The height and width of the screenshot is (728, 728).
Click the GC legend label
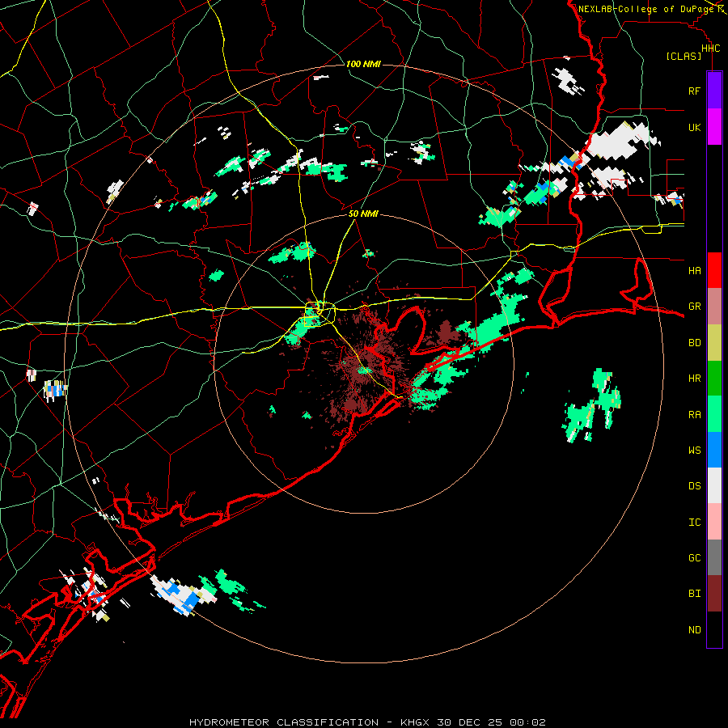tap(694, 558)
